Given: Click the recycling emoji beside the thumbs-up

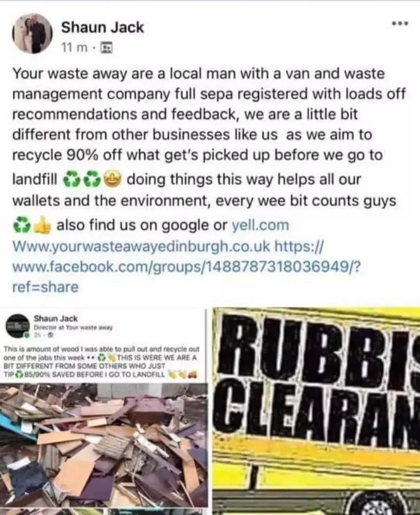Looking at the screenshot, I should pos(22,225).
